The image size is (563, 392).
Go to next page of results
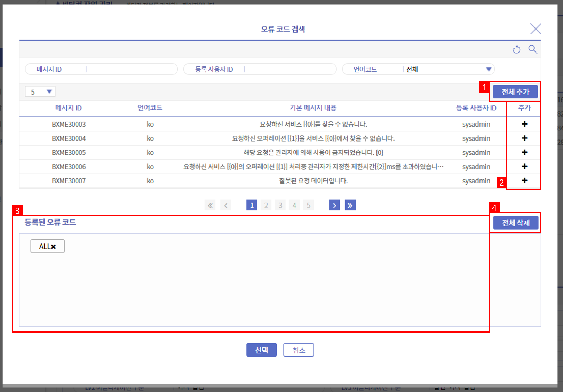tap(334, 205)
